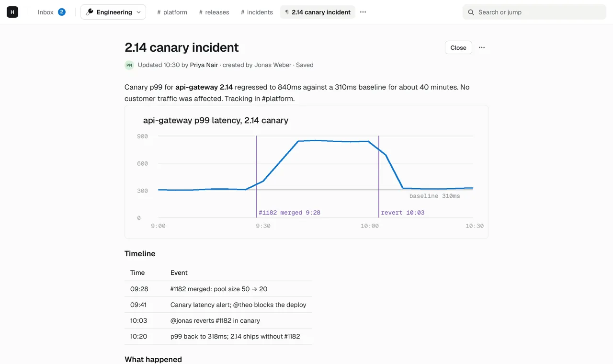Click the H workspace logo icon
This screenshot has width=613, height=364.
[x=12, y=12]
